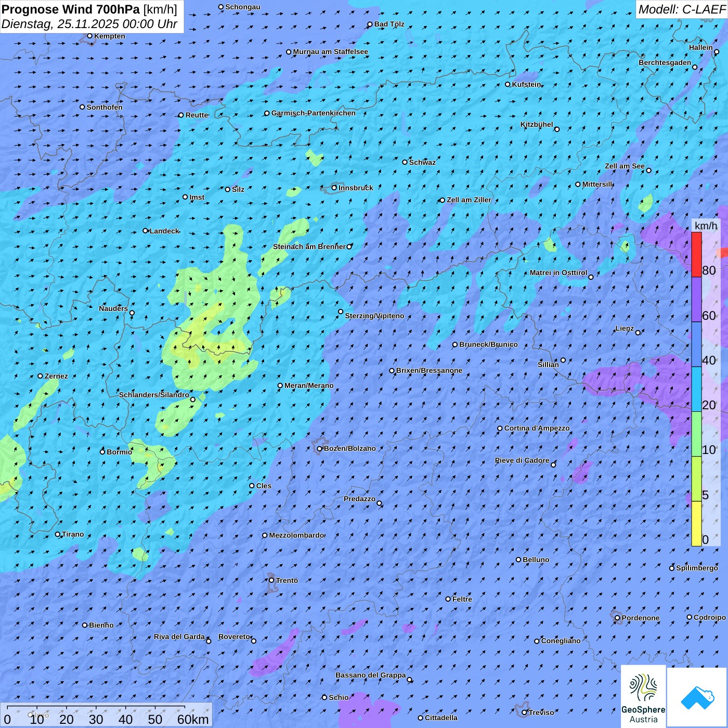Click the blue cloud app logo
The image size is (728, 728).
697,697
